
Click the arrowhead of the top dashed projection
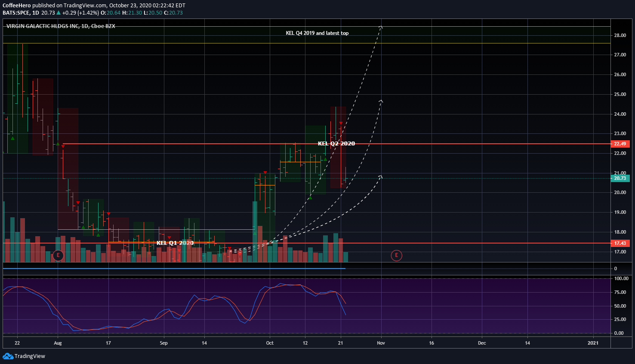381,27
